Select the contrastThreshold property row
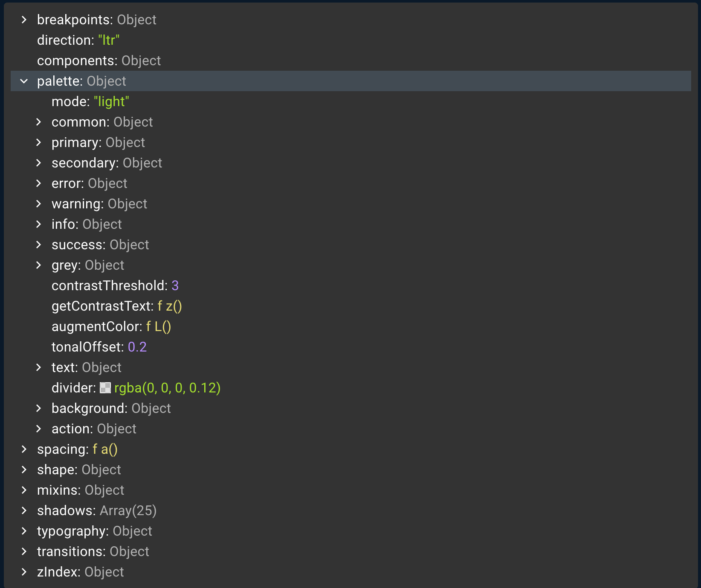 pos(115,285)
